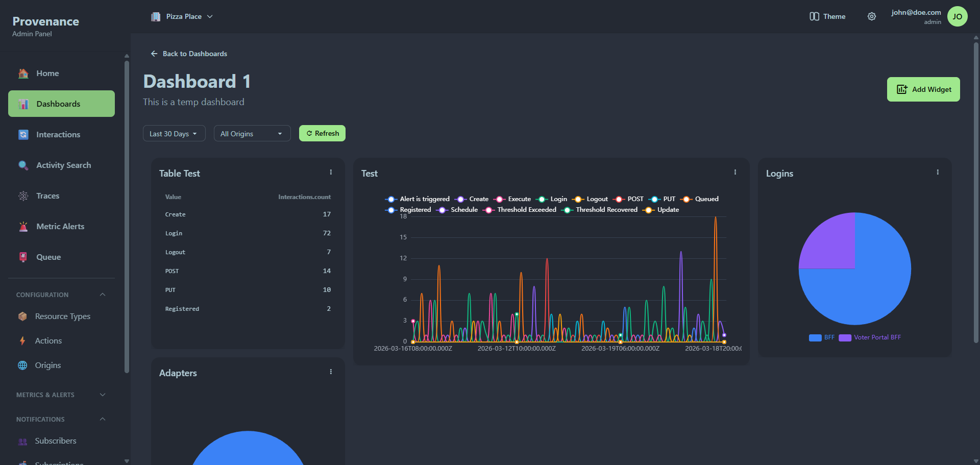Click the Refresh button
The height and width of the screenshot is (465, 980).
pos(322,133)
